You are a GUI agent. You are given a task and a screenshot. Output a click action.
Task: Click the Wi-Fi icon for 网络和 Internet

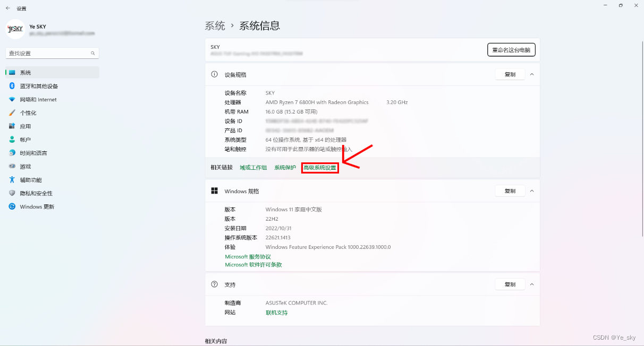pyautogui.click(x=12, y=100)
